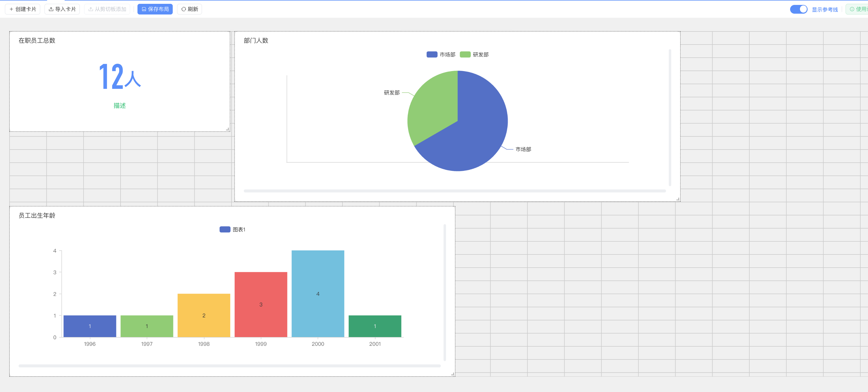
Task: Click the green 使用 info button
Action: click(858, 9)
